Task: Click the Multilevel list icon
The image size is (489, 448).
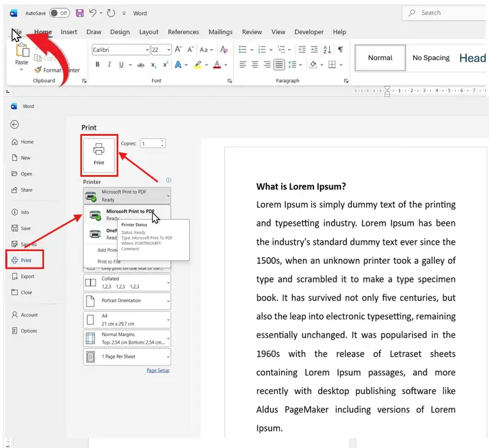Action: [x=282, y=49]
